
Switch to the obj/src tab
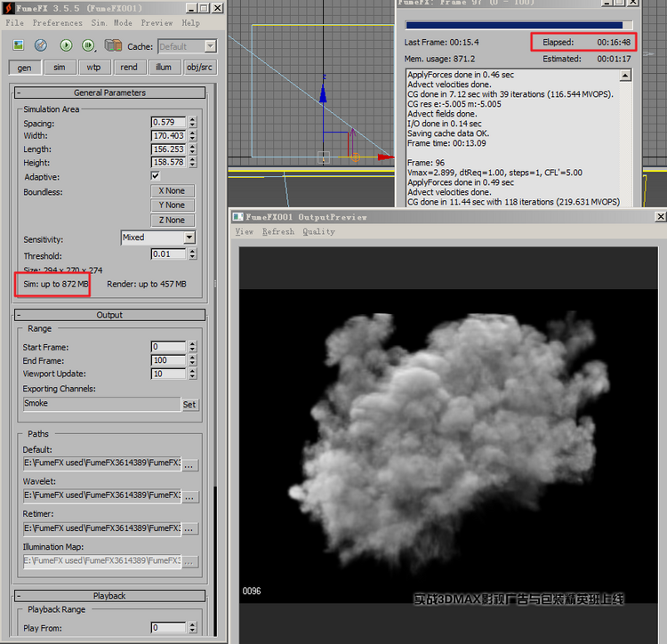coord(199,68)
